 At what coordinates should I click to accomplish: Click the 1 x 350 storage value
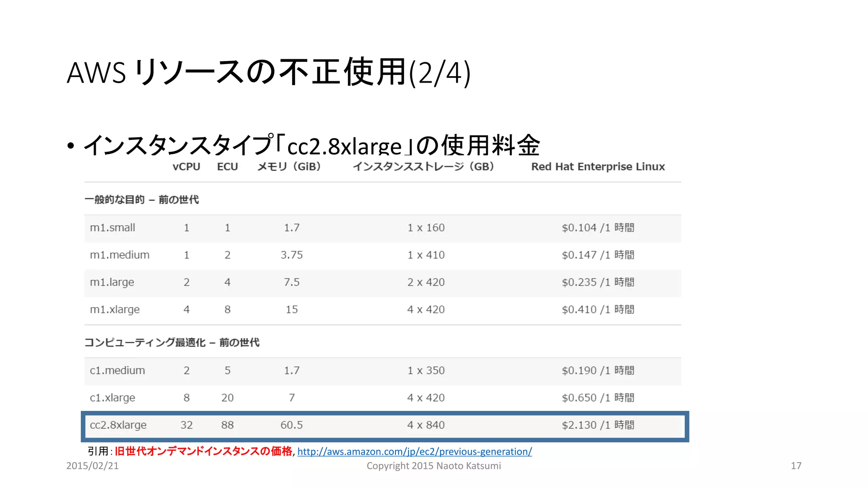(x=426, y=370)
